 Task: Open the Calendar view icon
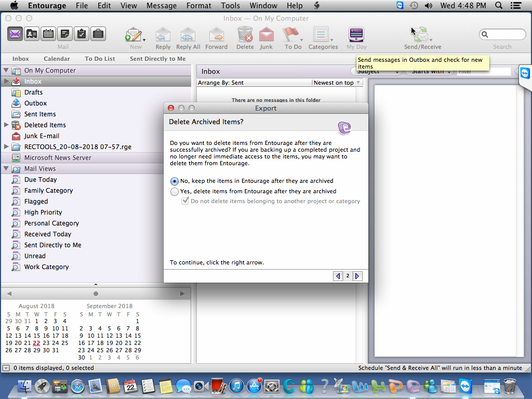tap(48, 34)
